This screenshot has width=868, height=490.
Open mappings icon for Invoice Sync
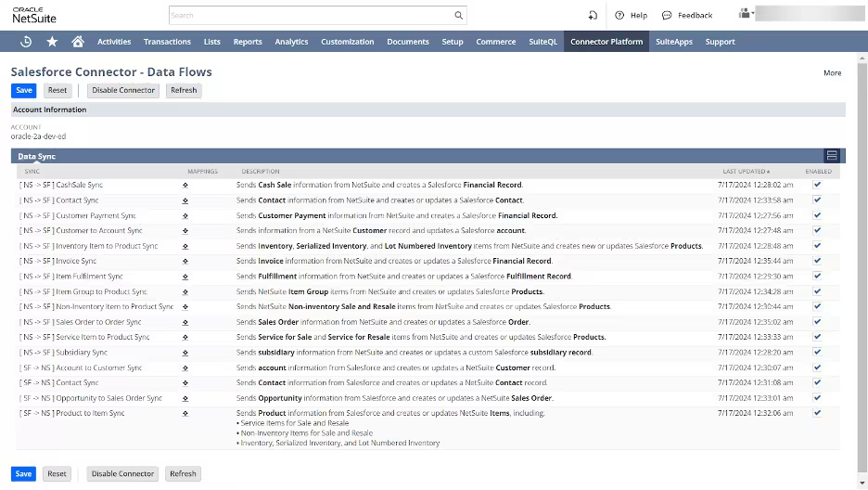pyautogui.click(x=185, y=262)
